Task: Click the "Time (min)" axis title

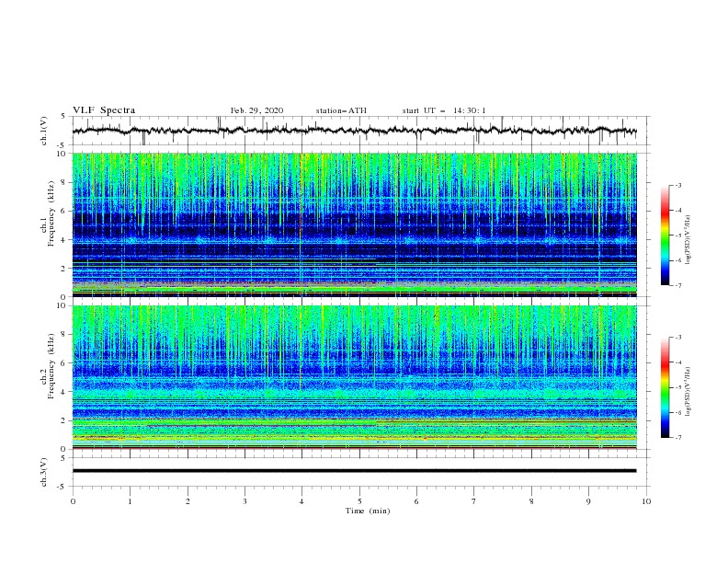Action: click(x=368, y=511)
